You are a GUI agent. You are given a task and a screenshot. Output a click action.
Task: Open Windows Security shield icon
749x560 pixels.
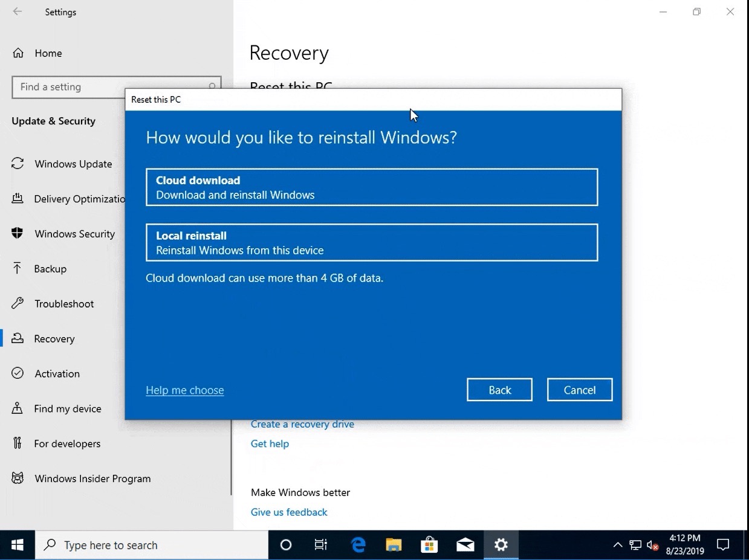18,234
